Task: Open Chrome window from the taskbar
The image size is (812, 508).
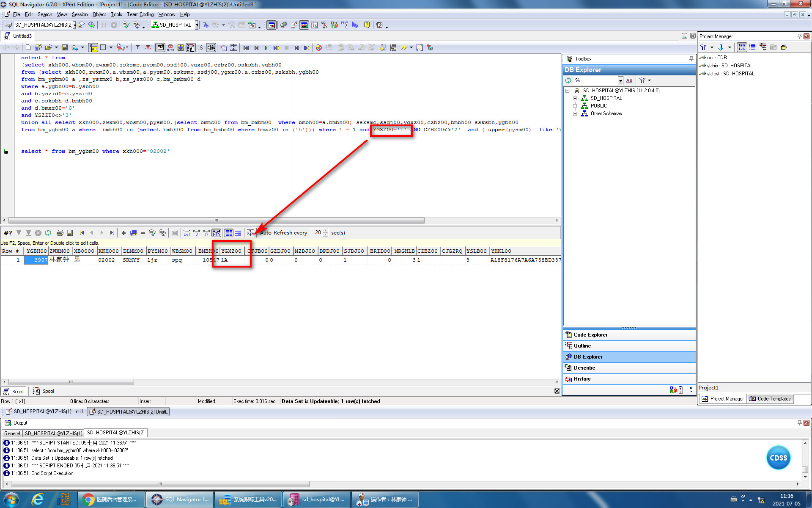Action: tap(111, 500)
